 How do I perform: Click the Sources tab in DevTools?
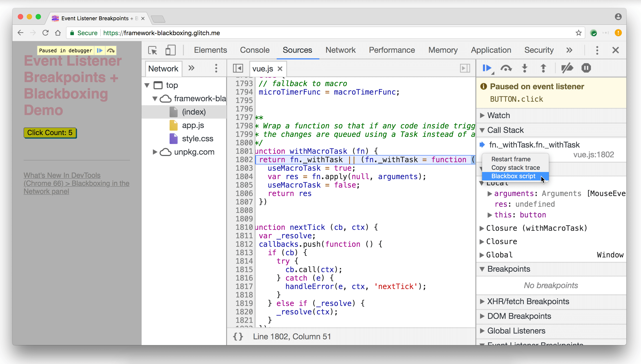[x=297, y=50]
